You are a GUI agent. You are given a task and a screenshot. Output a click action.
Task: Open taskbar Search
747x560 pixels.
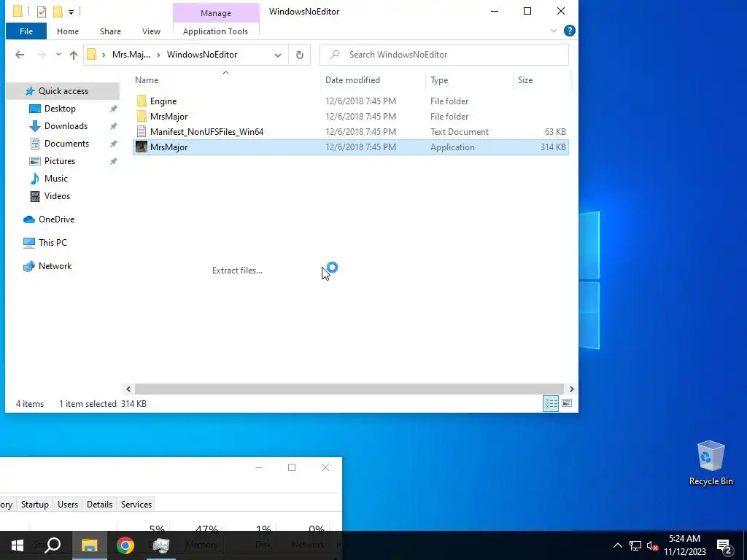[53, 545]
